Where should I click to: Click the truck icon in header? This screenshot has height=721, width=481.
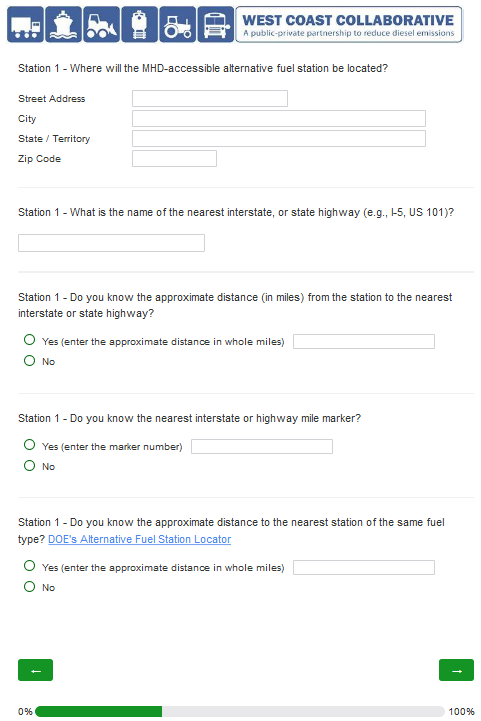coord(26,24)
